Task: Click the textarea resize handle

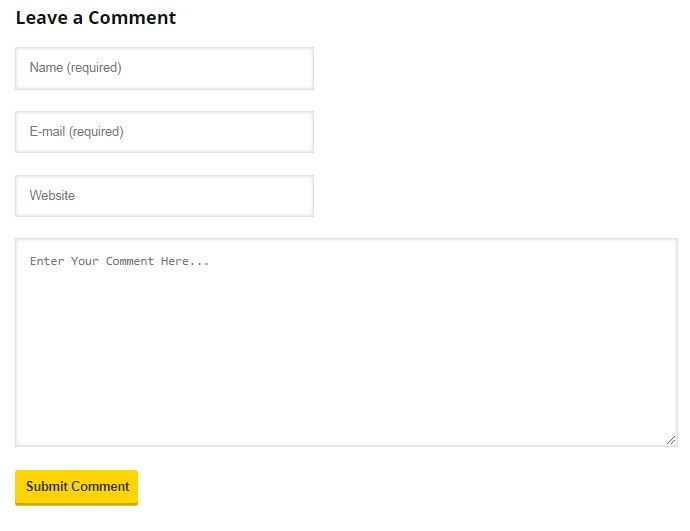Action: click(x=671, y=440)
